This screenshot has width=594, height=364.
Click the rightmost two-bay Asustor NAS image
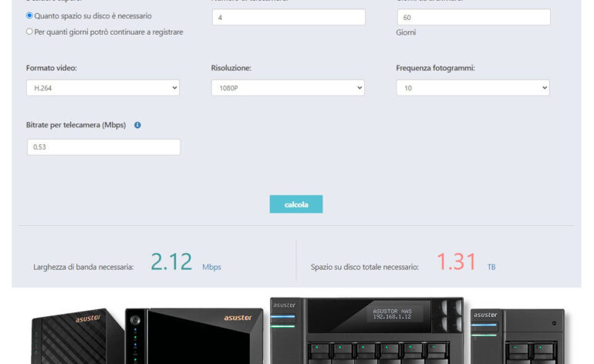tap(518, 336)
